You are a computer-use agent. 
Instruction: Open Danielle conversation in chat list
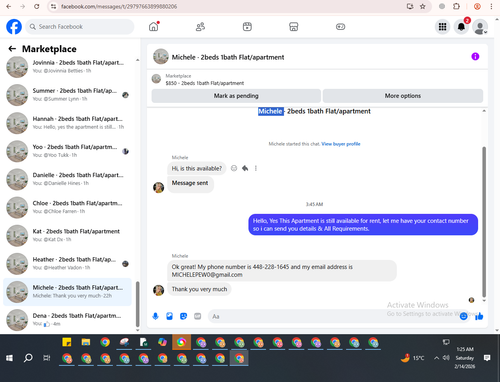click(x=68, y=179)
